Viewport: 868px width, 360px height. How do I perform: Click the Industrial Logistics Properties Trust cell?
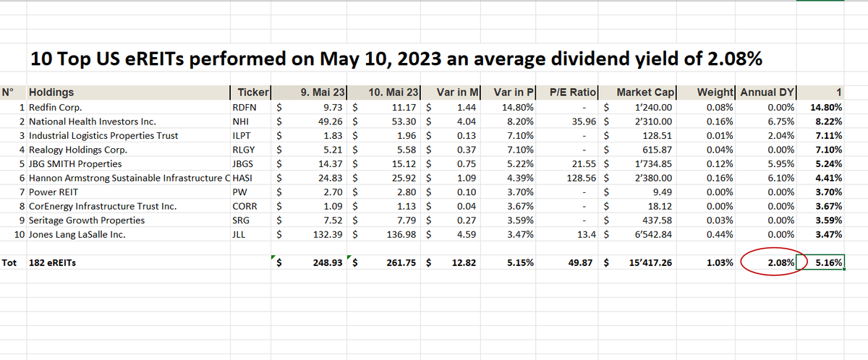point(127,136)
